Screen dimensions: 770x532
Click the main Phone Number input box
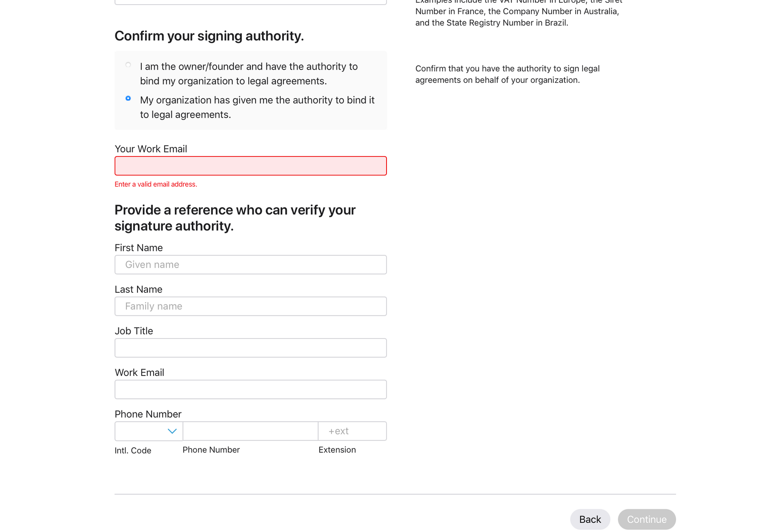[x=250, y=431]
